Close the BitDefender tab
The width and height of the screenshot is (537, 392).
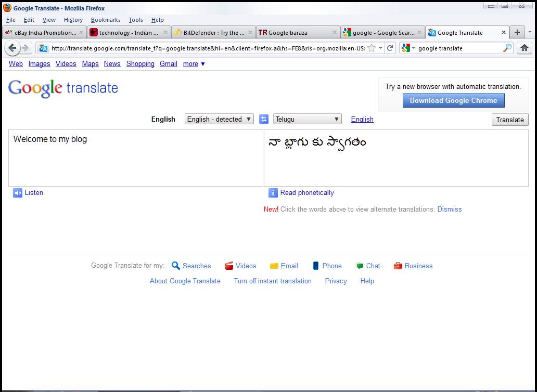250,32
